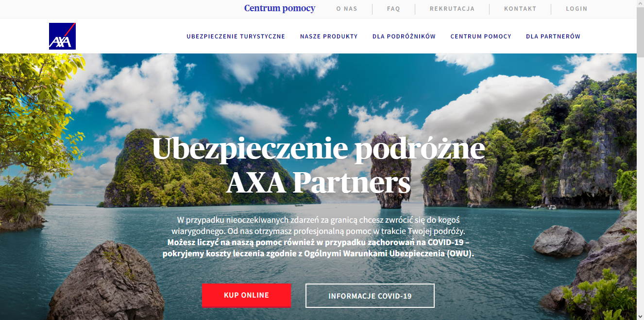Image resolution: width=644 pixels, height=320 pixels.
Task: Open the Nasze Produkty menu
Action: pos(329,36)
